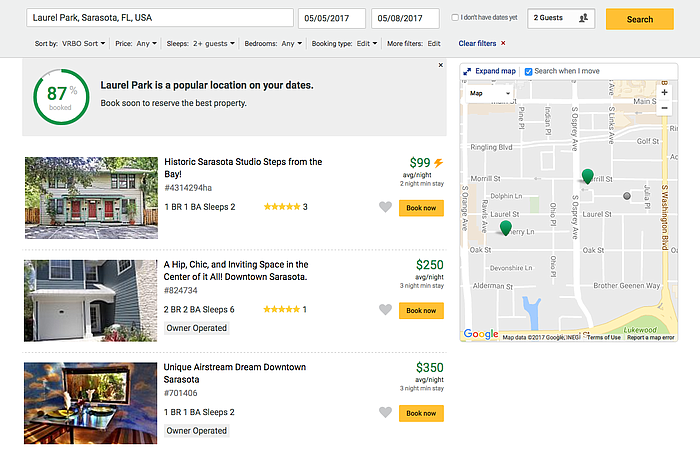Click Owner Operated tag on Airstream listing
Viewport: 700px width, 460px height.
click(x=196, y=431)
